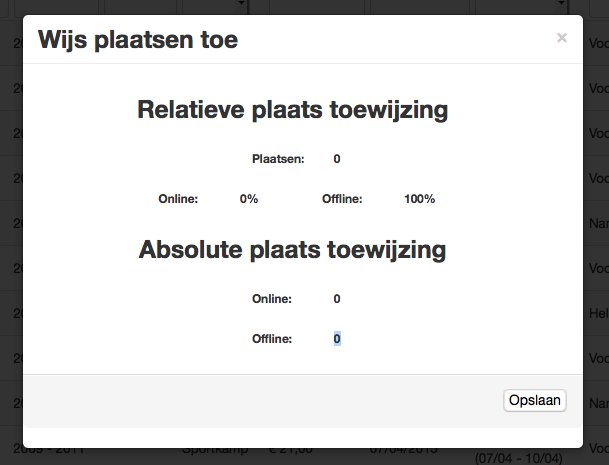
Task: Click the Wijs plaatsen toe title
Action: (138, 40)
